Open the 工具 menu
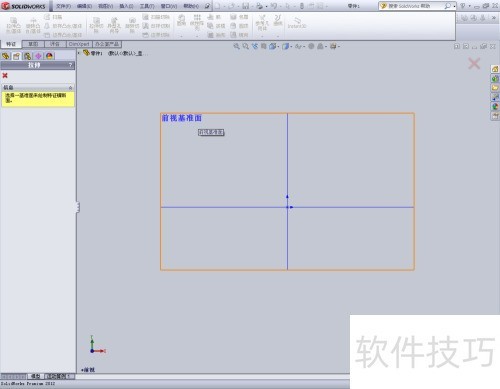 [x=147, y=6]
